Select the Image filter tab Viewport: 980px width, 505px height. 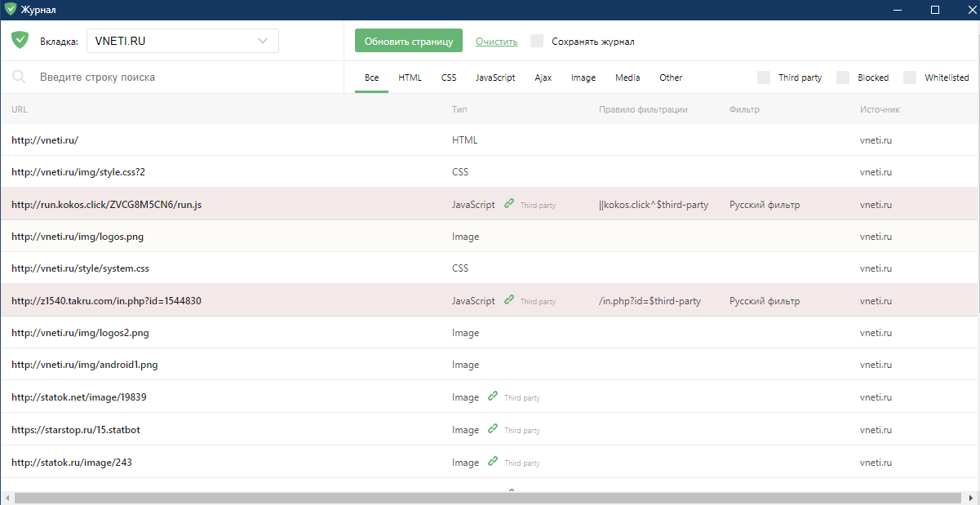pyautogui.click(x=583, y=78)
